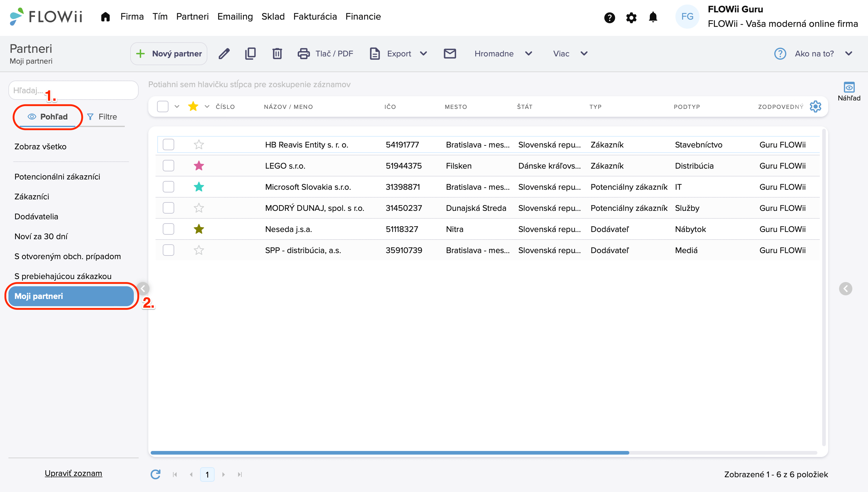Sort by the NÁZOV / MENO column

(x=288, y=107)
